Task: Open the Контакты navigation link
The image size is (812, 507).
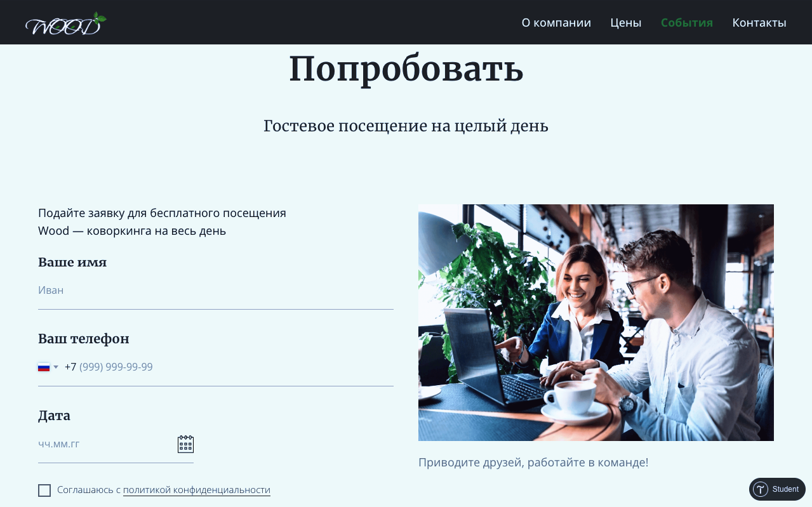Action: (759, 23)
